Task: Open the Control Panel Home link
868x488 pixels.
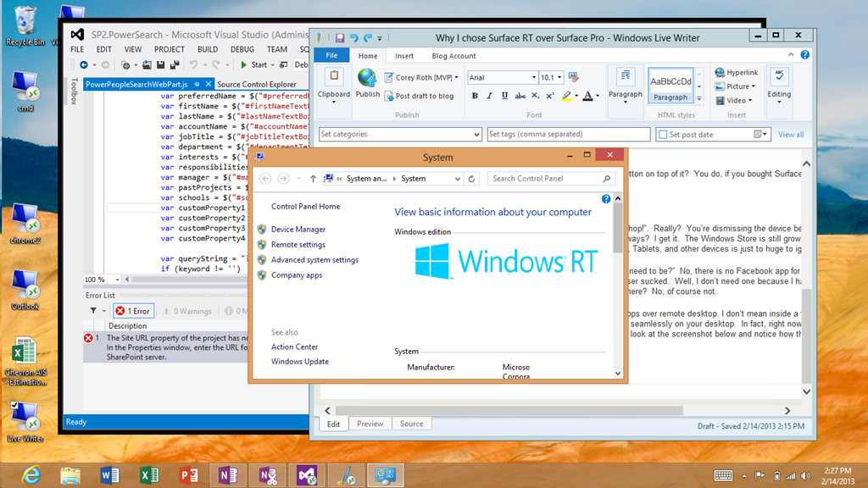Action: [305, 207]
